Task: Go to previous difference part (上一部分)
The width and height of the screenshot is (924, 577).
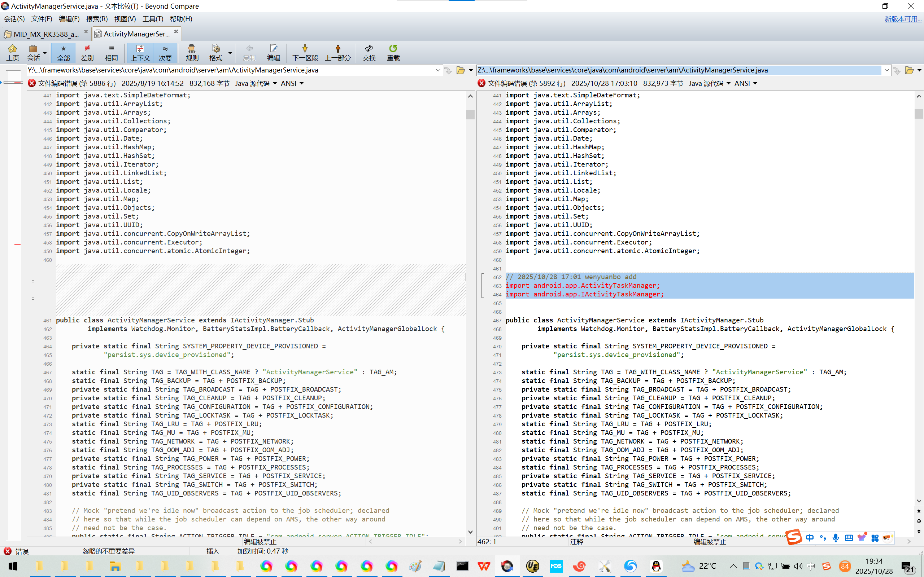Action: [x=337, y=53]
